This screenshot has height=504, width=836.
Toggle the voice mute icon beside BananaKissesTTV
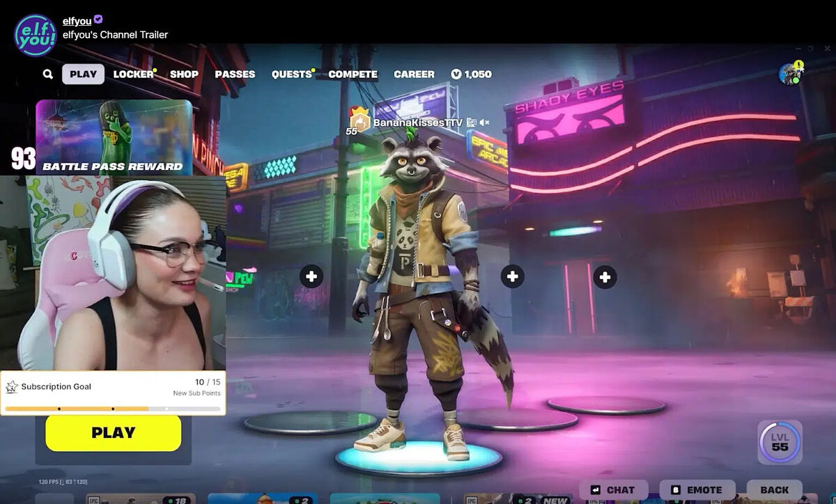click(484, 123)
